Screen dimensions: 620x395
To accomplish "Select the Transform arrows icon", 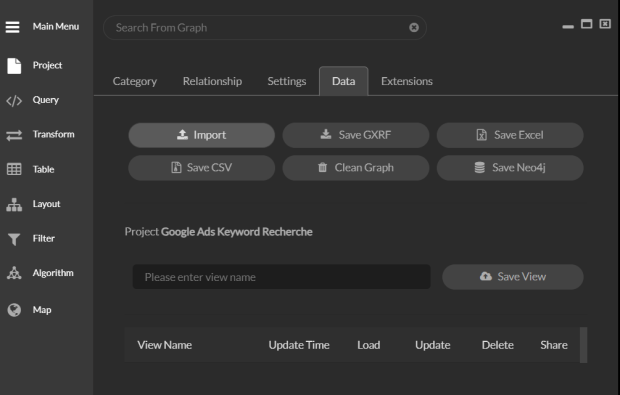I will tap(14, 136).
